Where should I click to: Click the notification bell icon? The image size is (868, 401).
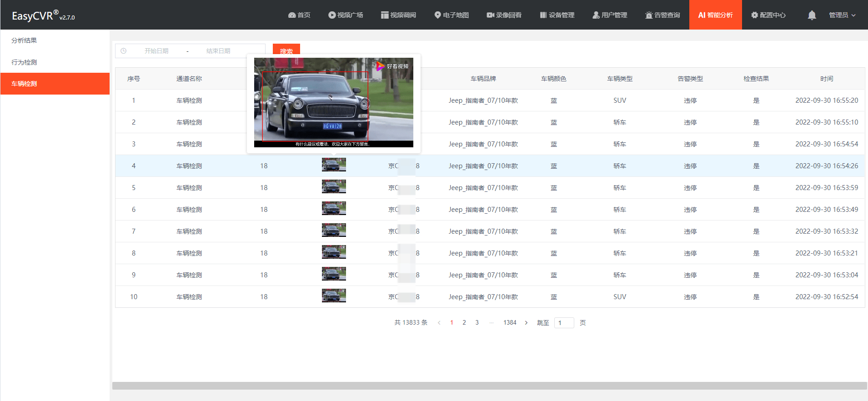click(812, 15)
